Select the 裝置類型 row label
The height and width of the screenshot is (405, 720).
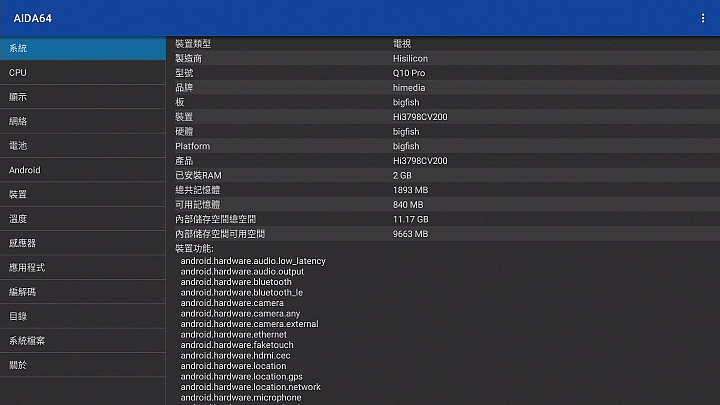193,44
